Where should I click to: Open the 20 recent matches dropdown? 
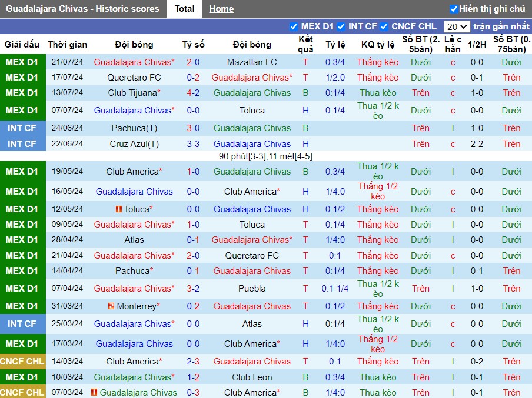pyautogui.click(x=457, y=27)
